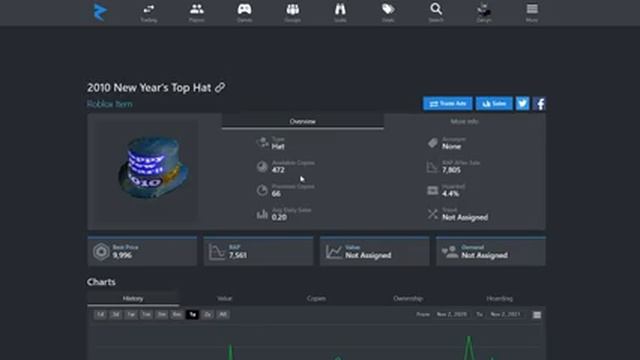640x360 pixels.
Task: Click the RAP card chart icon
Action: [217, 252]
